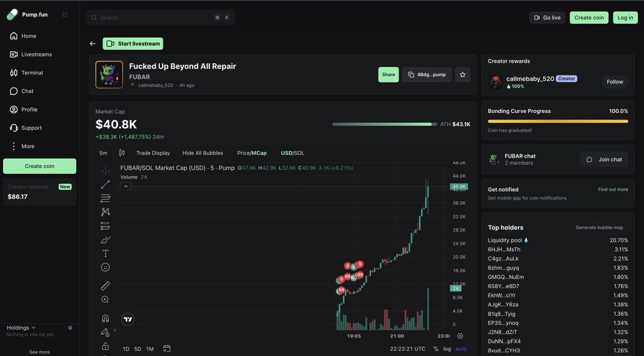Click Find out more link
Screen dimensions: 644x356
coord(613,189)
